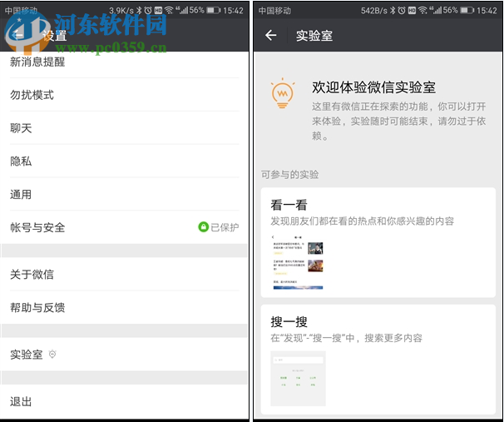Viewport: 504px width, 422px height.
Task: Open the 看一看 experiment card
Action: [x=378, y=242]
